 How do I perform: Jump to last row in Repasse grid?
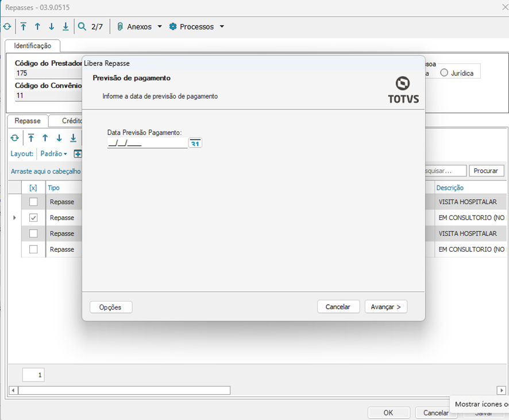click(x=73, y=138)
